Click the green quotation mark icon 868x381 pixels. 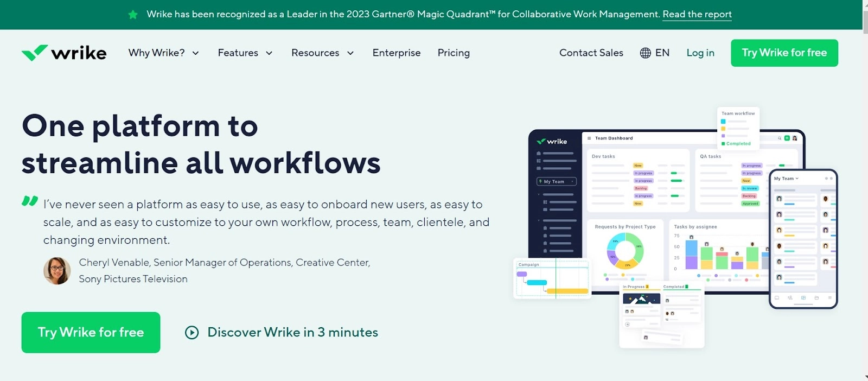(x=30, y=201)
